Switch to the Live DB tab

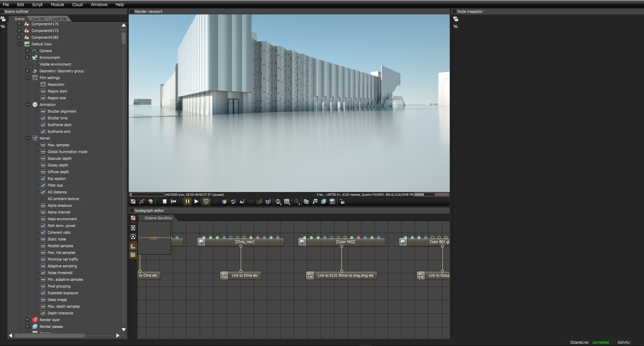pos(38,19)
